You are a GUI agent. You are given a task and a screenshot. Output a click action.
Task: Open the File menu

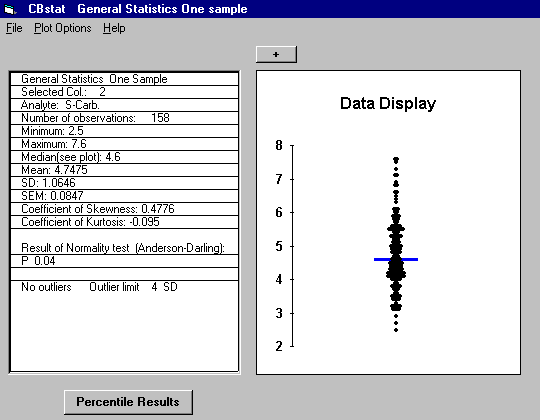point(14,28)
